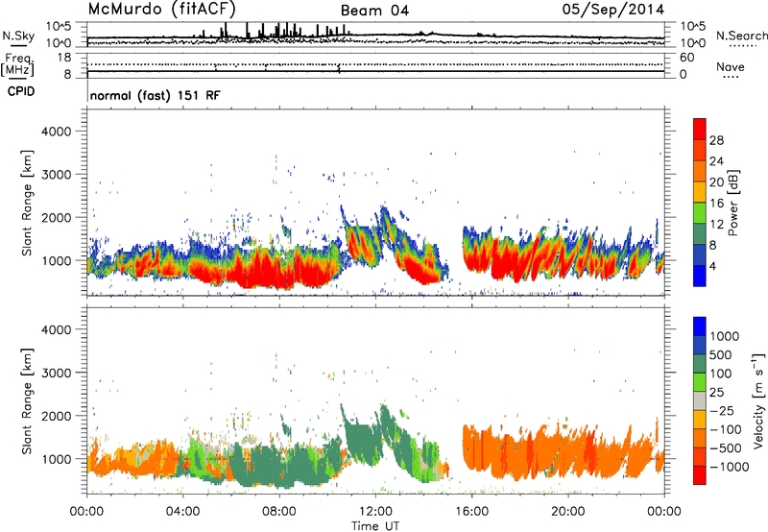Click the "20:00" time tick label
768x532 pixels.
click(x=567, y=512)
